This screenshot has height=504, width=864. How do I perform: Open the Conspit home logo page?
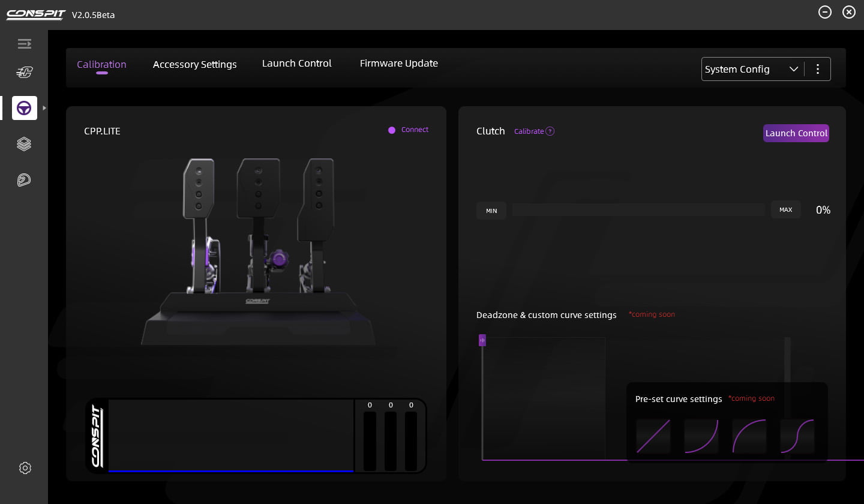tap(24, 73)
